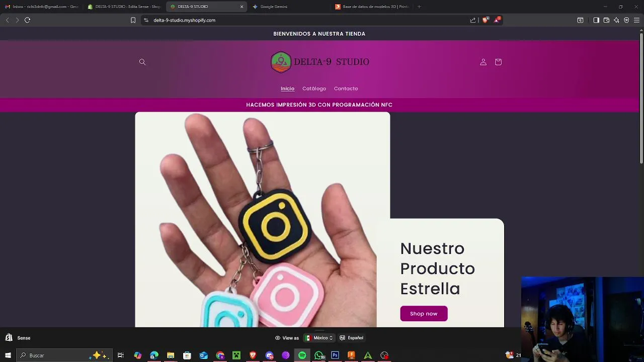Open Outlook from the taskbar
The image size is (644, 362).
(x=203, y=355)
